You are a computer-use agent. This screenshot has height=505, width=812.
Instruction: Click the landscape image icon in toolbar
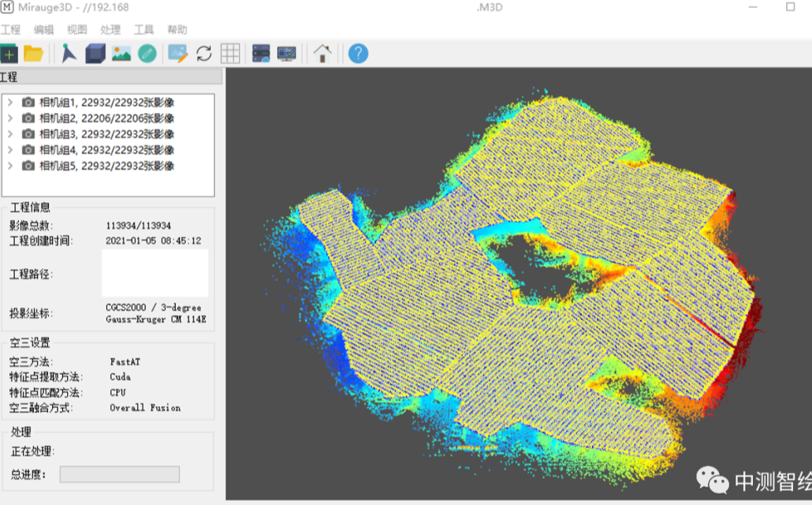click(x=121, y=54)
